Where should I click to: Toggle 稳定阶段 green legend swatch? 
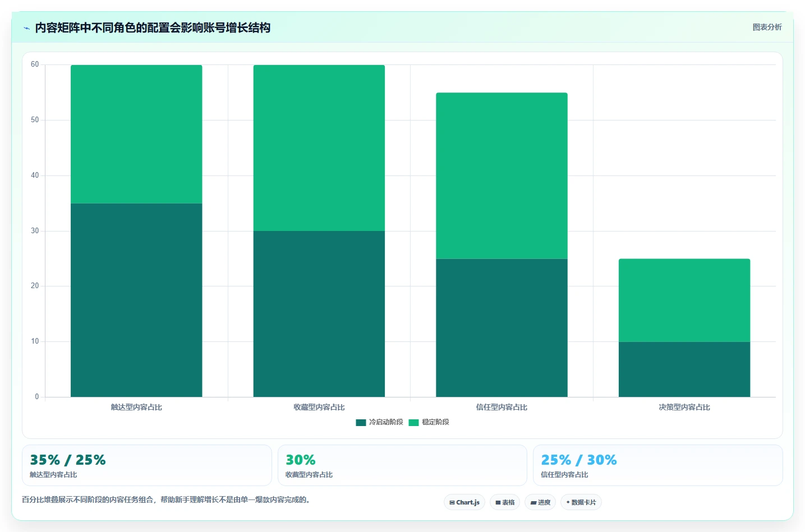pyautogui.click(x=413, y=422)
